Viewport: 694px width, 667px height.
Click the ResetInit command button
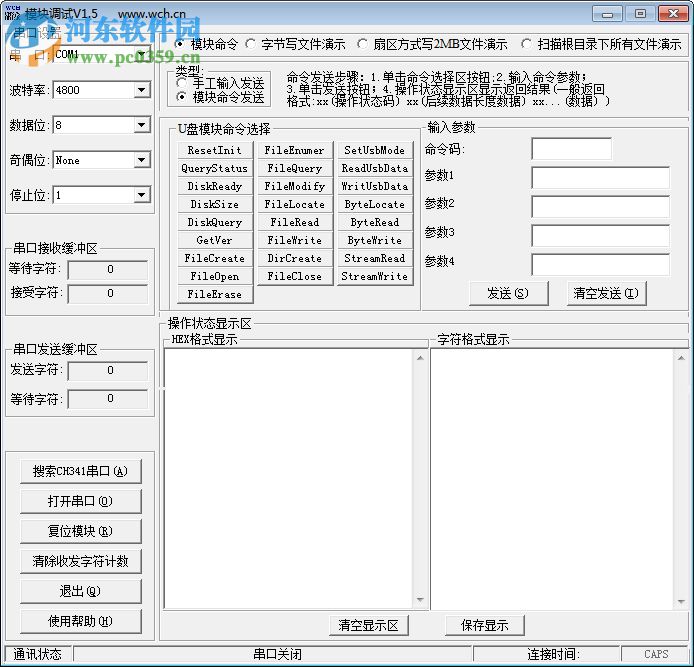point(215,150)
